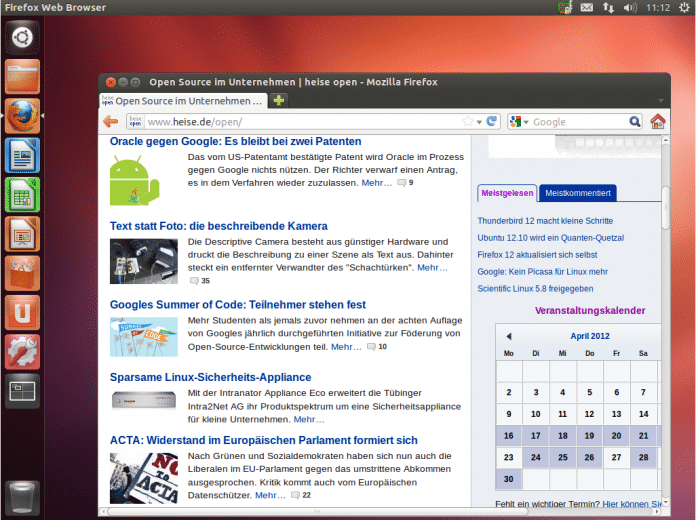Screen dimensions: 696x520
Task: Go to previous month in the calendar
Action: pyautogui.click(x=508, y=336)
